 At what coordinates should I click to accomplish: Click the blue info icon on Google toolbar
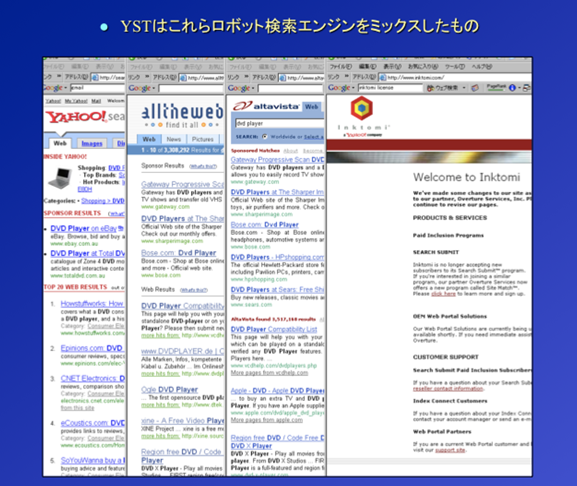point(512,88)
